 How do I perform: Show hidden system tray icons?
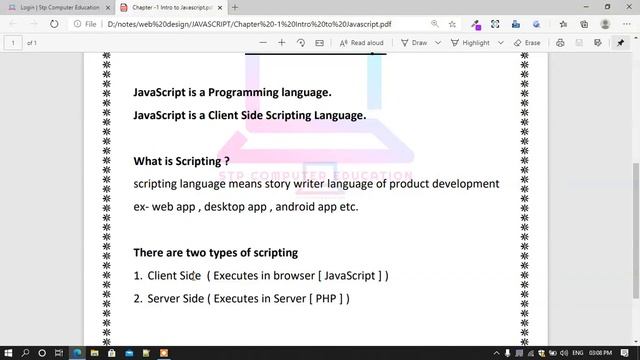[x=496, y=353]
